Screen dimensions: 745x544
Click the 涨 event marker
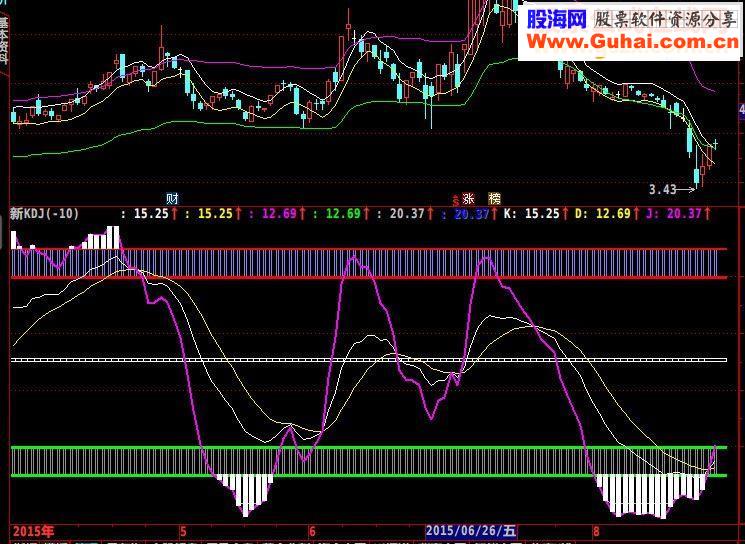click(x=468, y=198)
